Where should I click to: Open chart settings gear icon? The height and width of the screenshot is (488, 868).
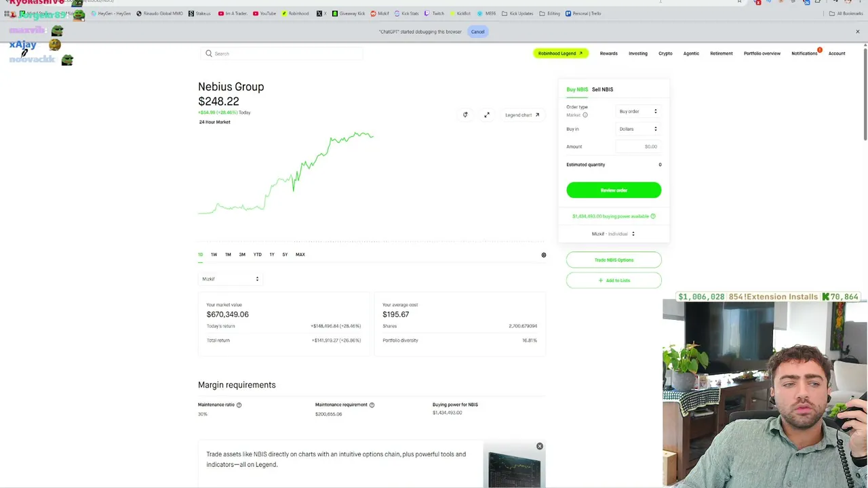click(543, 255)
